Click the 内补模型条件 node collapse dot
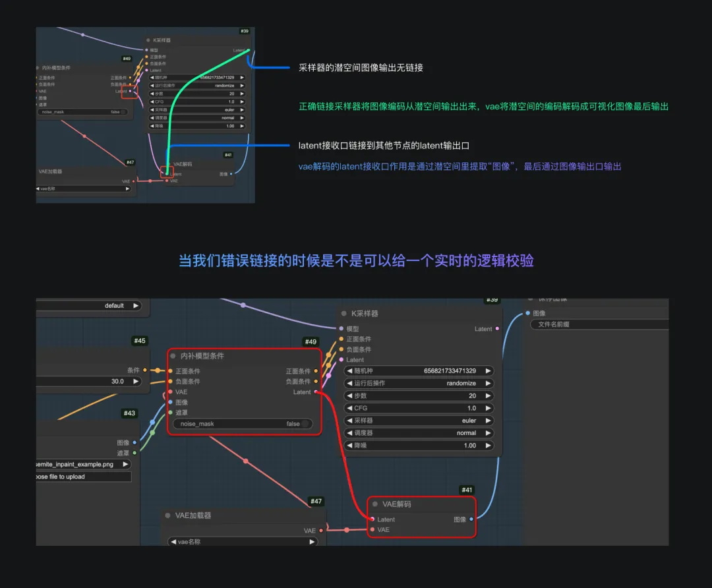 click(x=173, y=356)
